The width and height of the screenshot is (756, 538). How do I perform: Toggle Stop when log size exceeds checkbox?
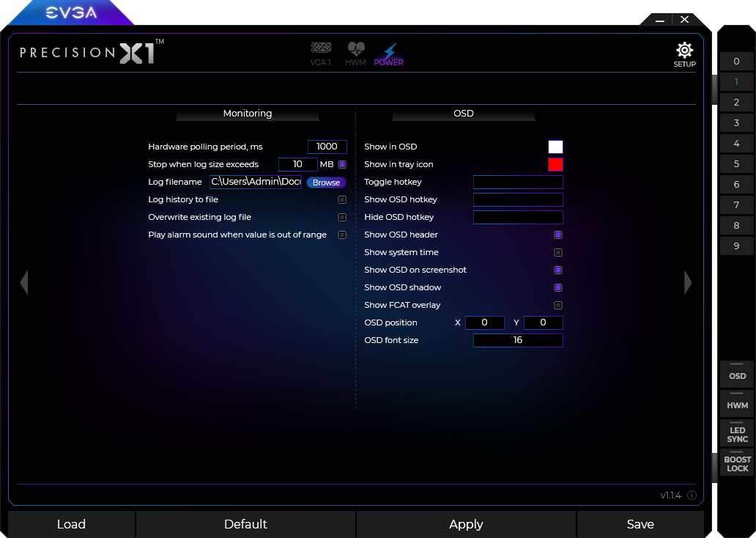pyautogui.click(x=342, y=164)
